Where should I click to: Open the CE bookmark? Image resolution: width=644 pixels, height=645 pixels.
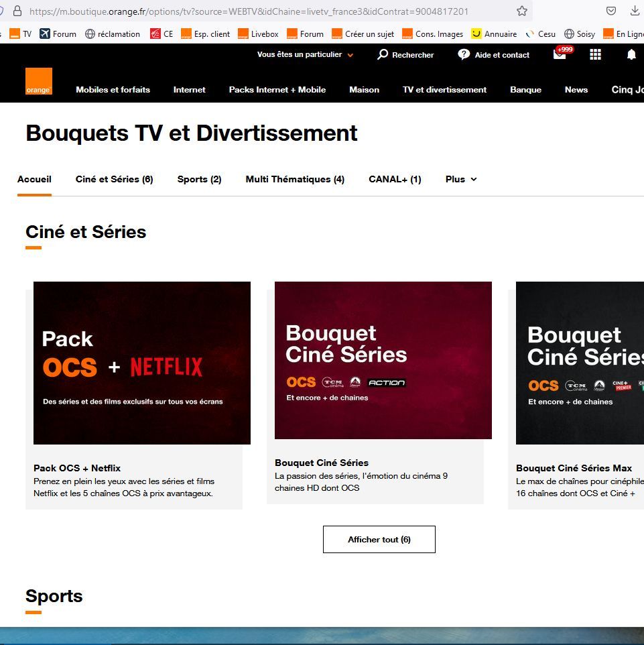pyautogui.click(x=162, y=34)
